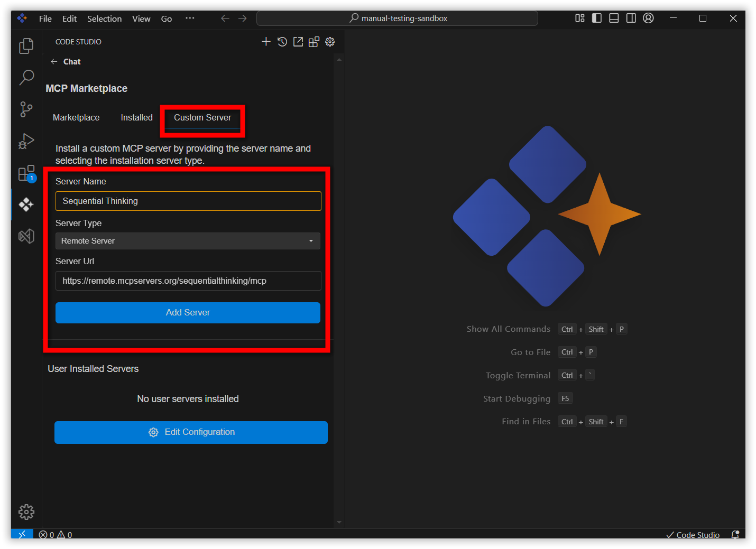
Task: Open the View menu
Action: click(x=141, y=18)
